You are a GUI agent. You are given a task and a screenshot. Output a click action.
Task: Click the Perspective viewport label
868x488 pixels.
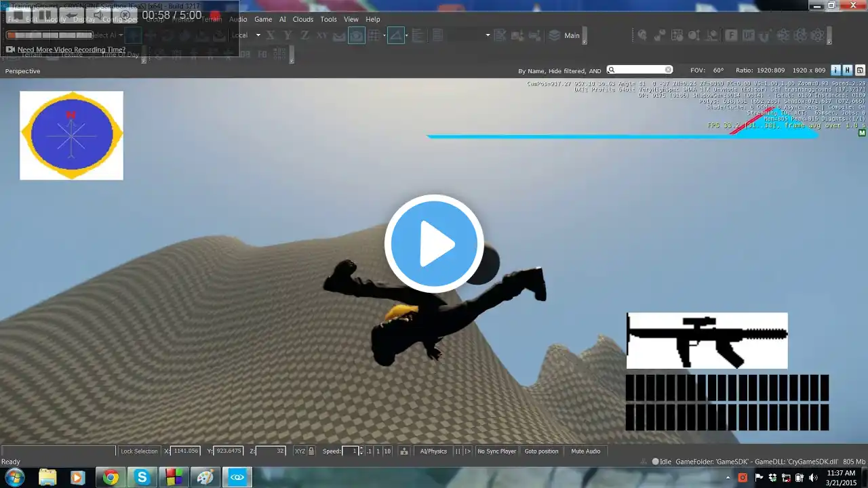click(x=23, y=71)
